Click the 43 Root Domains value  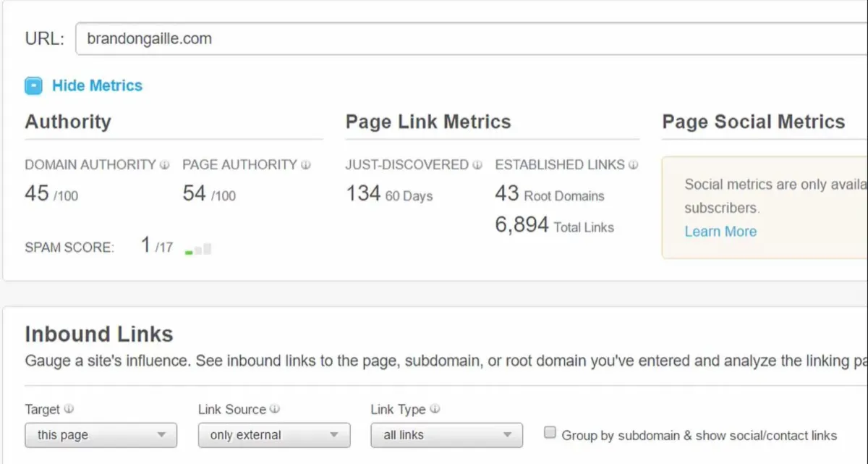pyautogui.click(x=507, y=193)
